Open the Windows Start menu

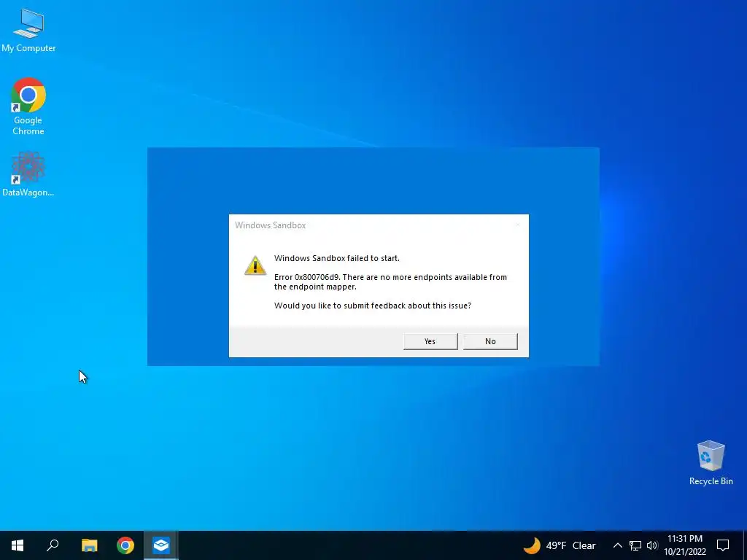(18, 545)
